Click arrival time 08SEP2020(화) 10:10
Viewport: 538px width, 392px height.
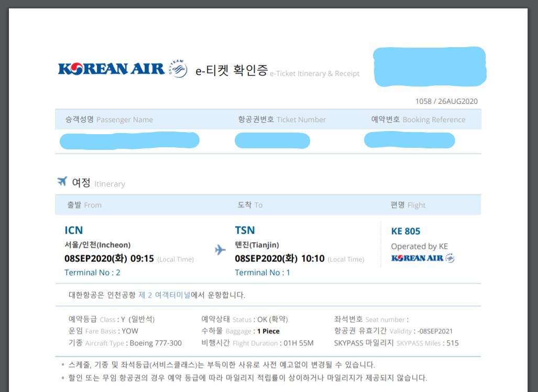click(280, 258)
